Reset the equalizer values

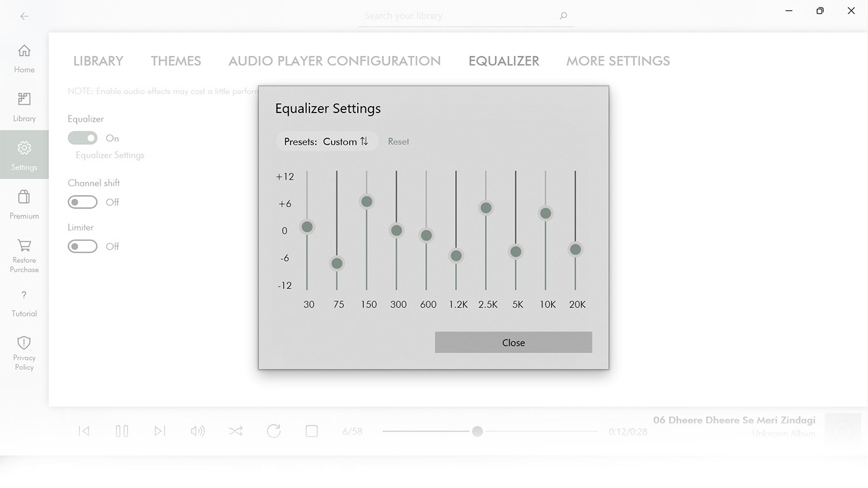[x=398, y=141]
